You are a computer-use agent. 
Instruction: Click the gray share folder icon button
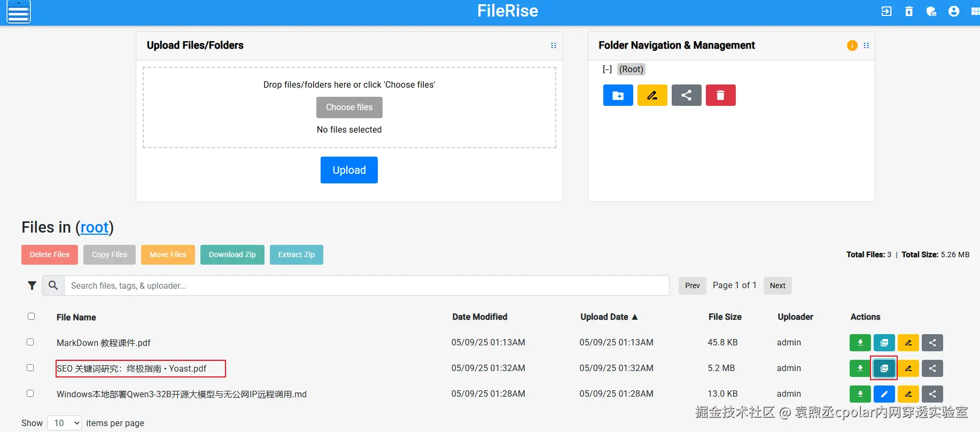687,95
